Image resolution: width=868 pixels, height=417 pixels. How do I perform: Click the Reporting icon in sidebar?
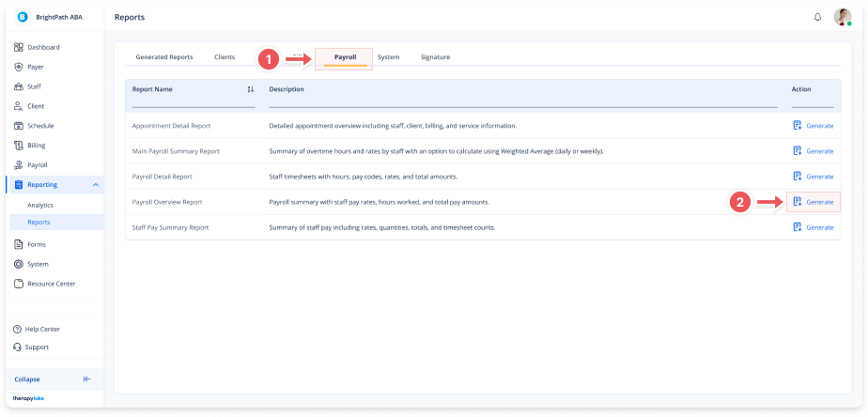18,184
